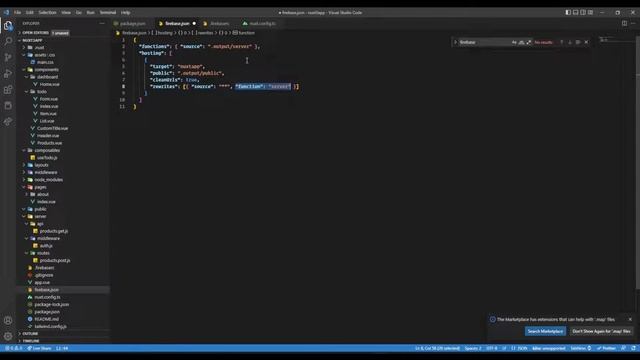Open the File menu
The width and height of the screenshot is (640, 360).
pos(18,13)
